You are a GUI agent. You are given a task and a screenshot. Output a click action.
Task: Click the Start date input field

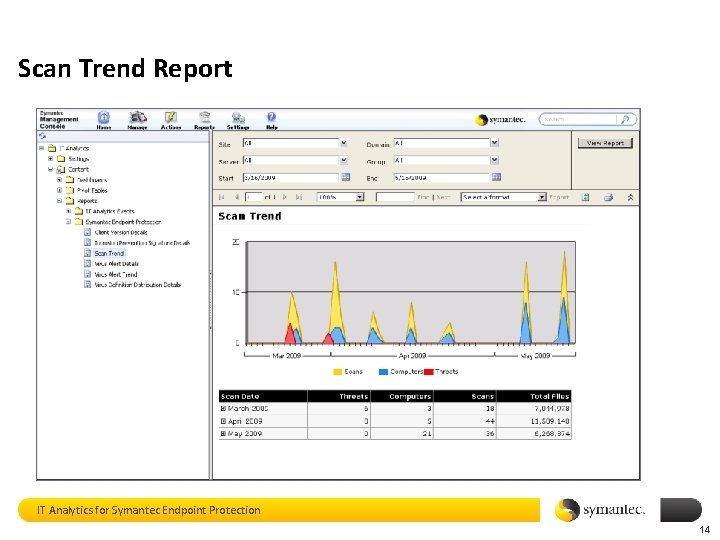(x=291, y=177)
